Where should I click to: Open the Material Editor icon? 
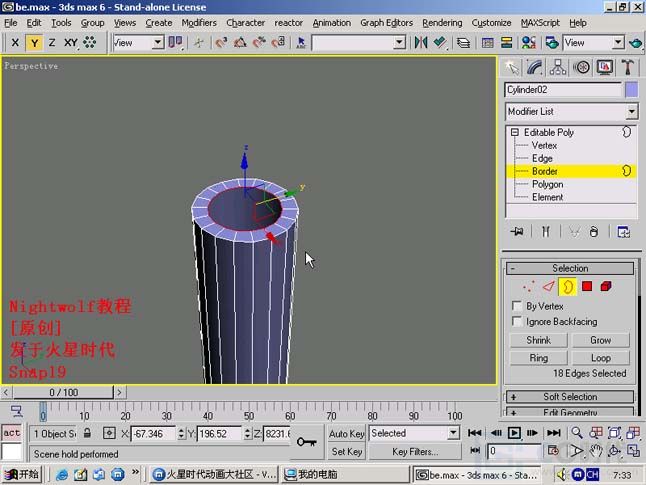[529, 42]
